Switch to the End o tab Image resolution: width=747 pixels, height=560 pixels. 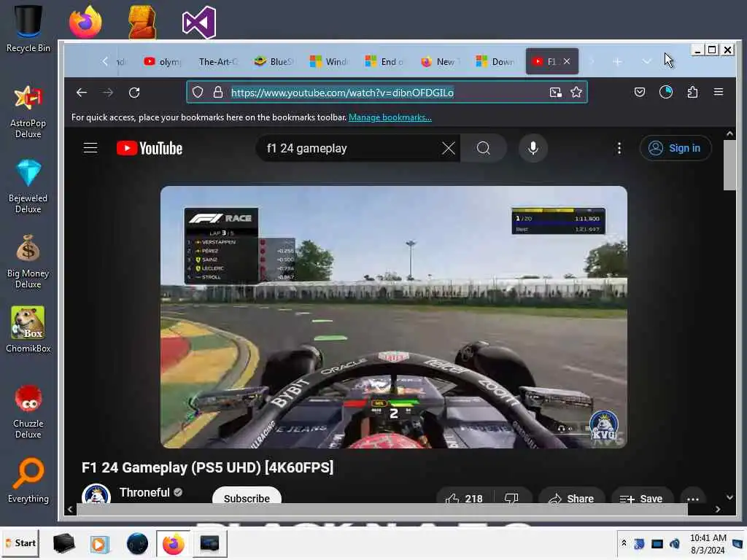[x=384, y=61]
